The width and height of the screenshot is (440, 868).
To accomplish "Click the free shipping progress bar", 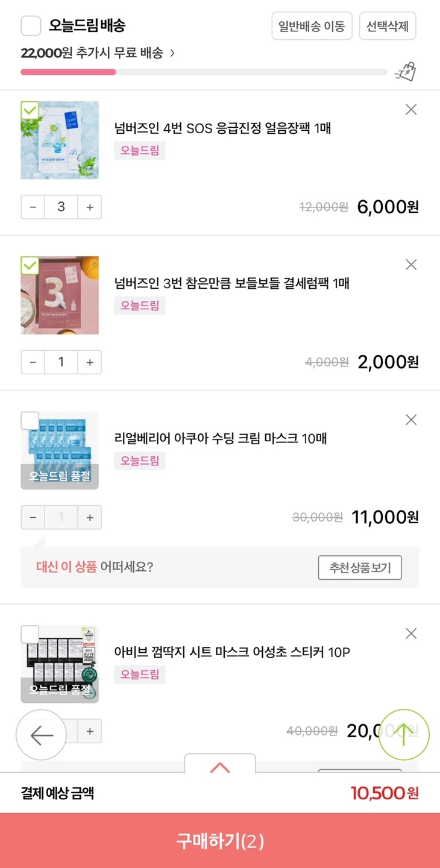I will coord(204,72).
